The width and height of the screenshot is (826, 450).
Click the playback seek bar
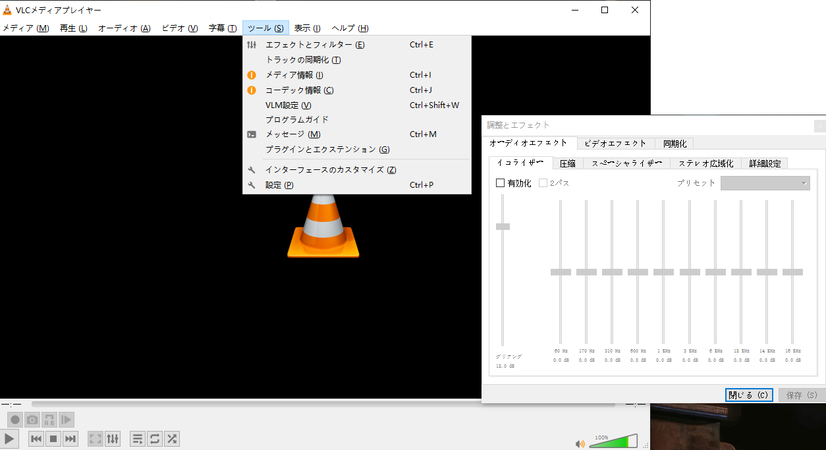[323, 404]
